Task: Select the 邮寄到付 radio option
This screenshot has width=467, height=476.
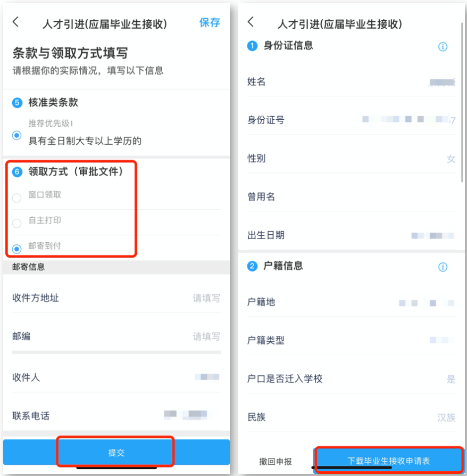Action: click(x=16, y=249)
